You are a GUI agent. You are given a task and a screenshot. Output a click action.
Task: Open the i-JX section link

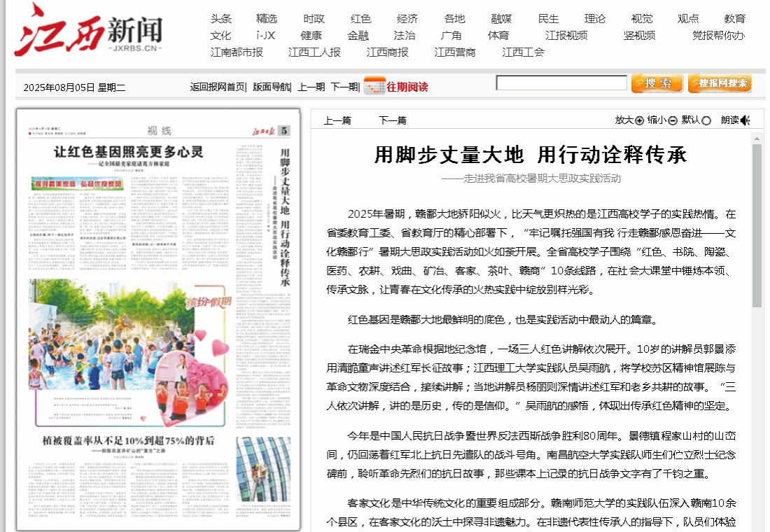[266, 36]
